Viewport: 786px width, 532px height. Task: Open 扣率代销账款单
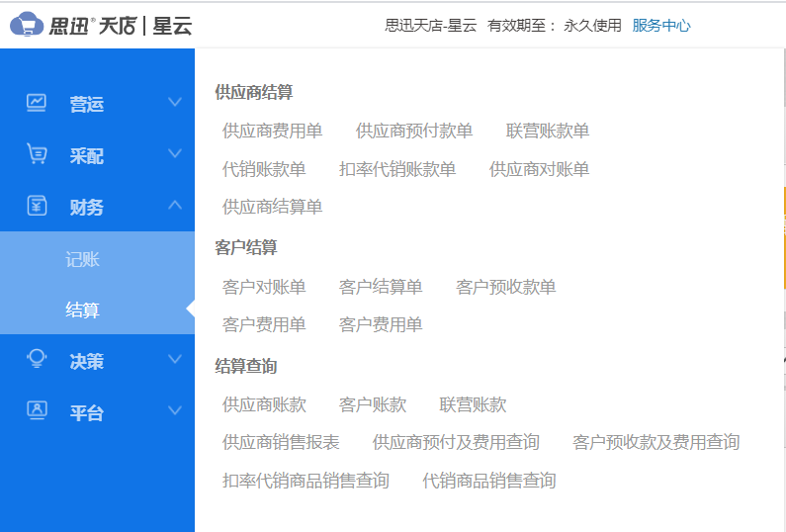click(x=397, y=169)
